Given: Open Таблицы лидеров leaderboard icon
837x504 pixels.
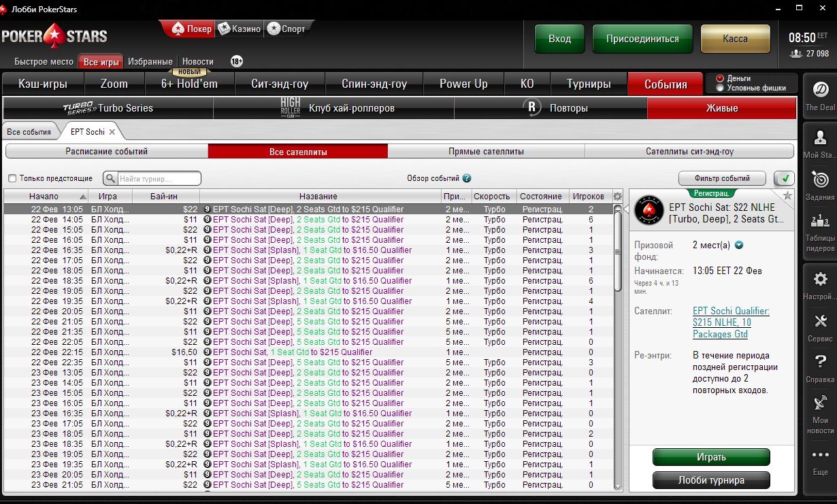Looking at the screenshot, I should 820,222.
